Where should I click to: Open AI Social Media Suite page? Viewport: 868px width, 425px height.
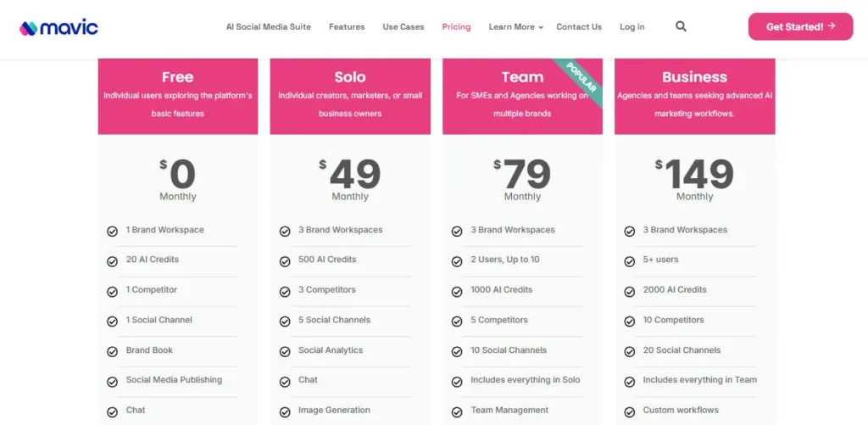point(268,27)
